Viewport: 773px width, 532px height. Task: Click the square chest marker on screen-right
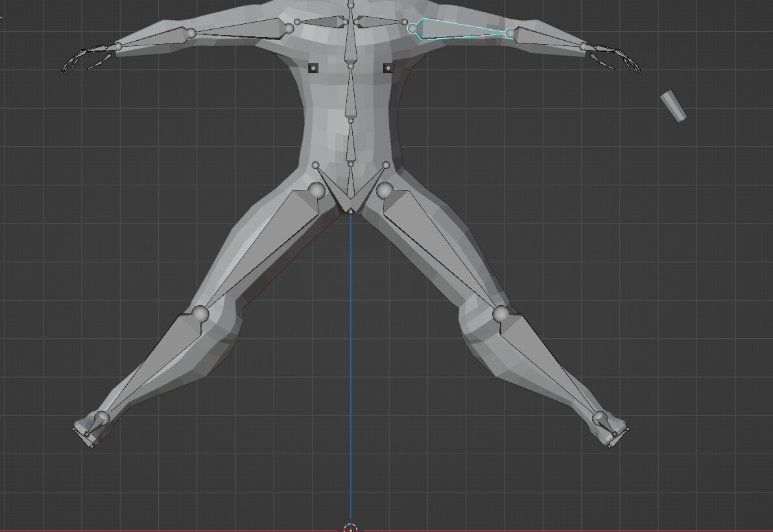coord(388,68)
